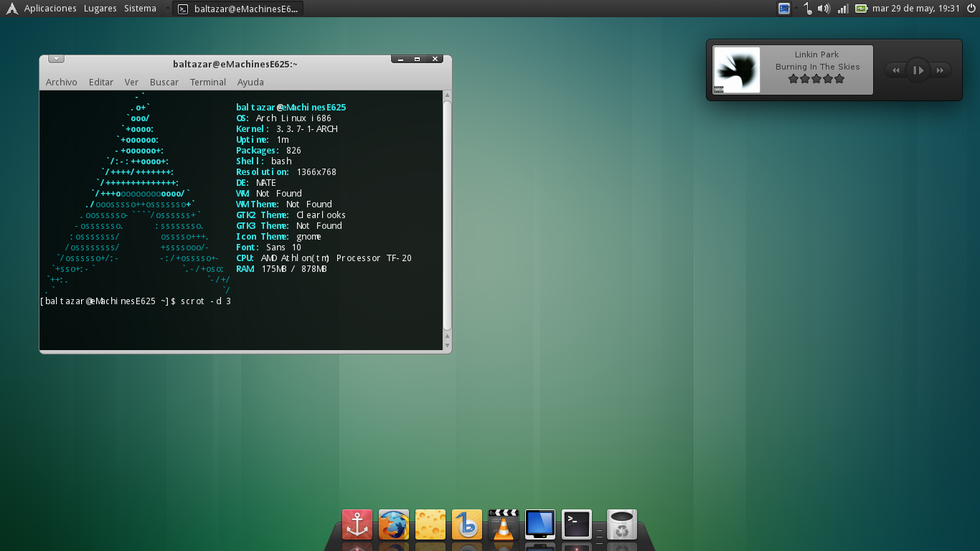Open Buscar menu in terminal
This screenshot has height=551, width=980.
pyautogui.click(x=164, y=82)
